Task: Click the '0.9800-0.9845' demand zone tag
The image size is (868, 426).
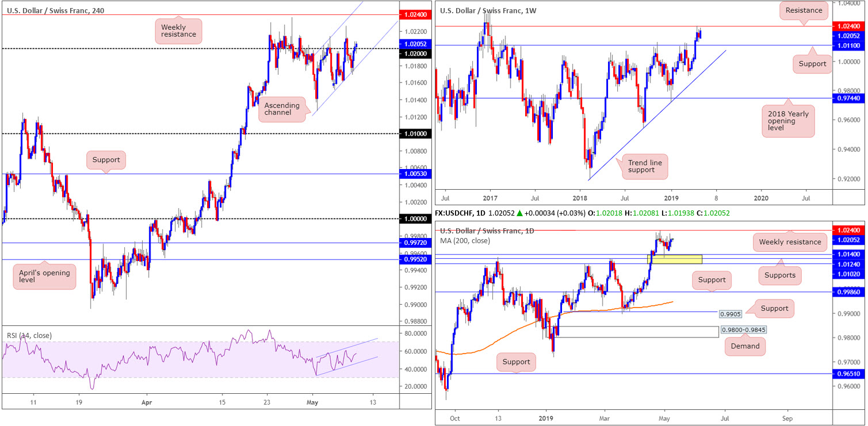Action: pos(743,330)
